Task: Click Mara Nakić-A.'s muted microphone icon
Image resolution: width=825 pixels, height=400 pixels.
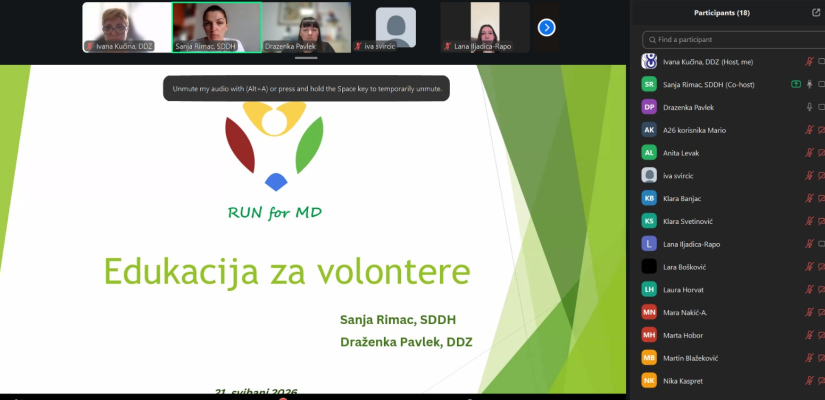Action: click(809, 312)
